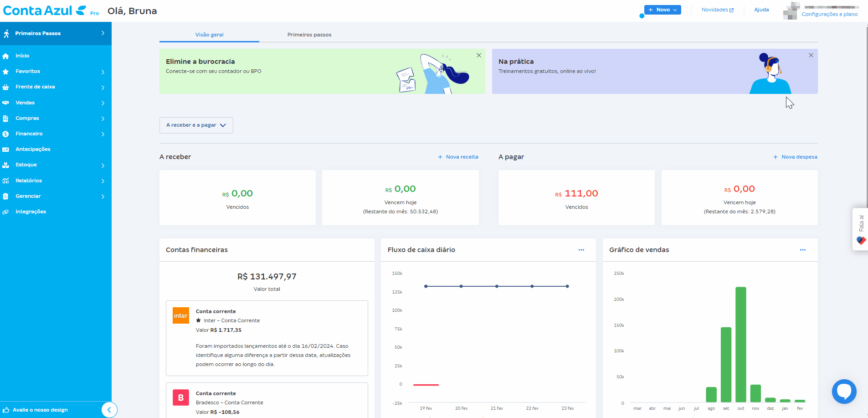Click the October bar in sales chart
Image resolution: width=868 pixels, height=418 pixels.
[740, 344]
